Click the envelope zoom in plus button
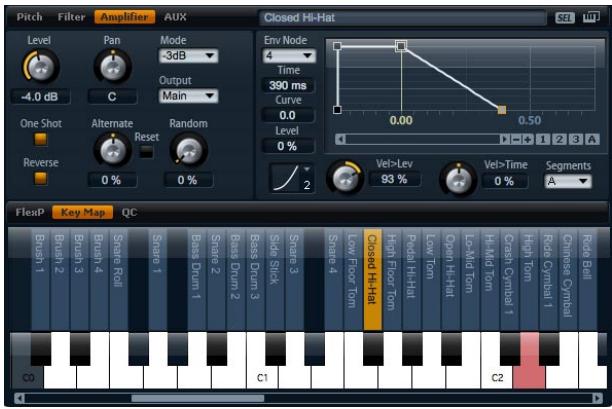612x409 pixels. tap(528, 139)
